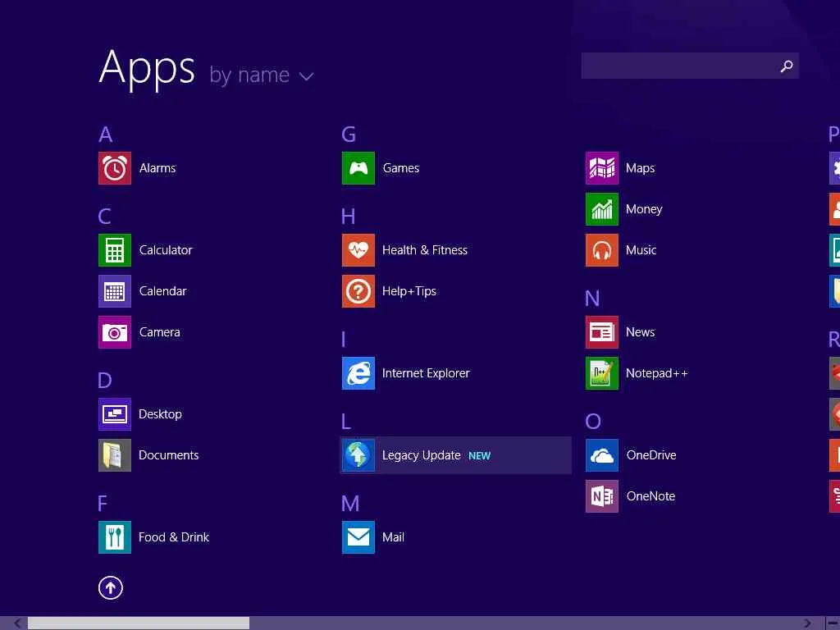Launch the Notepad++ icon
840x630 pixels.
pyautogui.click(x=602, y=373)
